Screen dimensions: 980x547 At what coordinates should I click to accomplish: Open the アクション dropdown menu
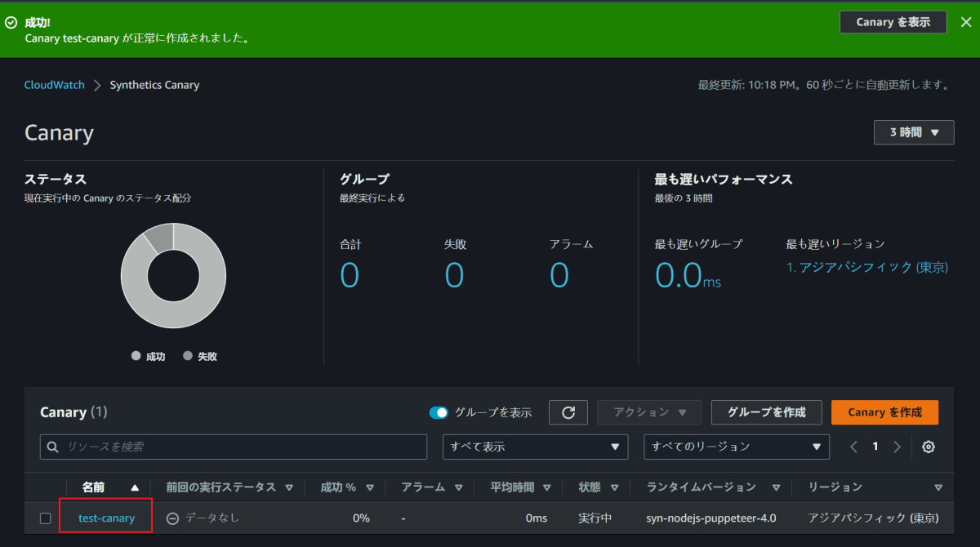(x=649, y=412)
